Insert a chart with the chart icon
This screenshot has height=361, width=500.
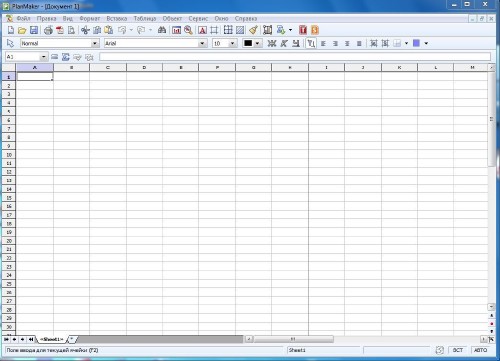[176, 30]
